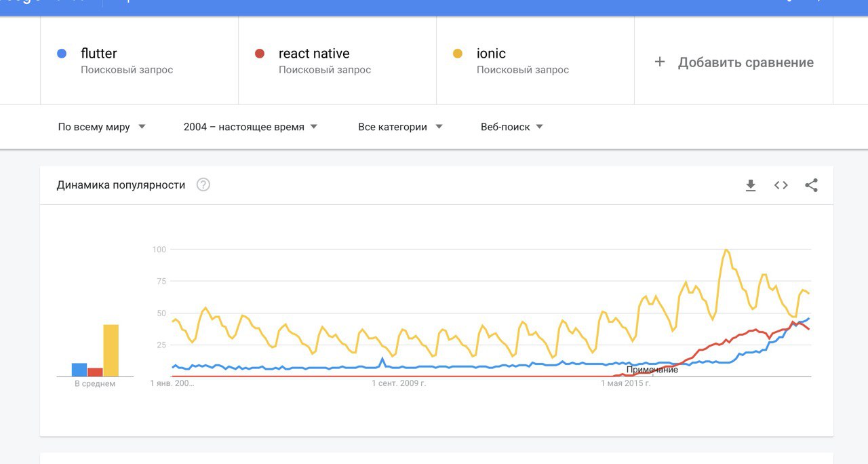This screenshot has height=464, width=868.
Task: Open help icon next to Динамика популярности
Action: tap(203, 185)
